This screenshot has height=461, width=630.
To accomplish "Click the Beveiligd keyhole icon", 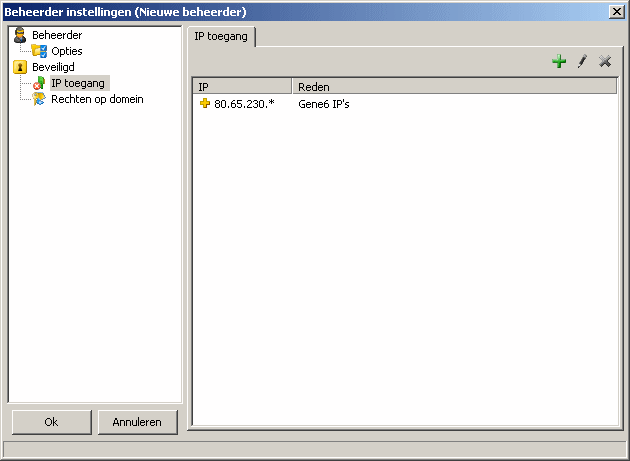I will (x=20, y=67).
